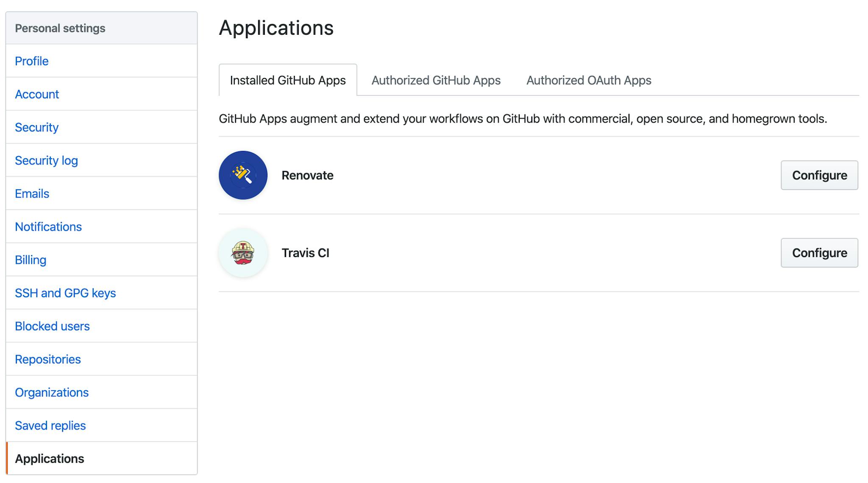This screenshot has width=868, height=483.
Task: Switch to Authorized GitHub Apps tab
Action: tap(436, 80)
